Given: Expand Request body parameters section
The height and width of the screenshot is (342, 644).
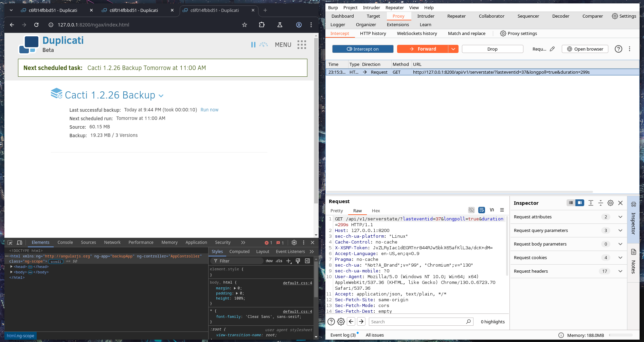Looking at the screenshot, I should [x=620, y=244].
